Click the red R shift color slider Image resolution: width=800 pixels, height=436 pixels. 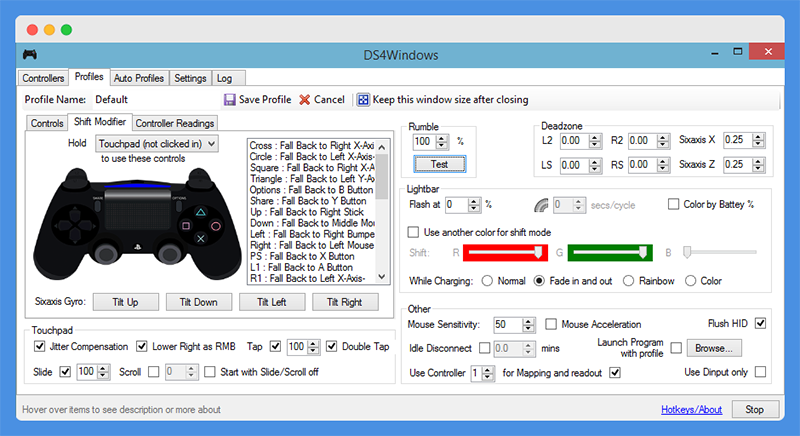point(505,252)
